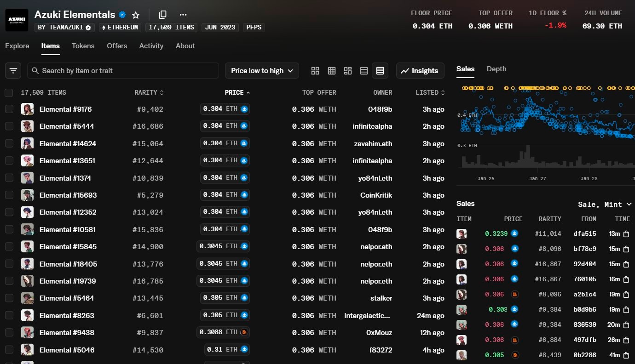This screenshot has width=635, height=364.
Task: Click the marketplace icon in Elemental #5046 price
Action: [x=244, y=350]
